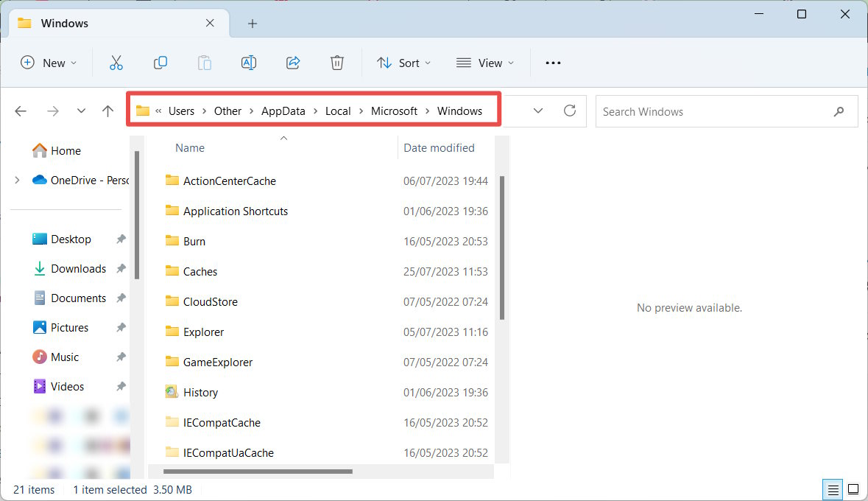Refresh the current folder view

570,111
